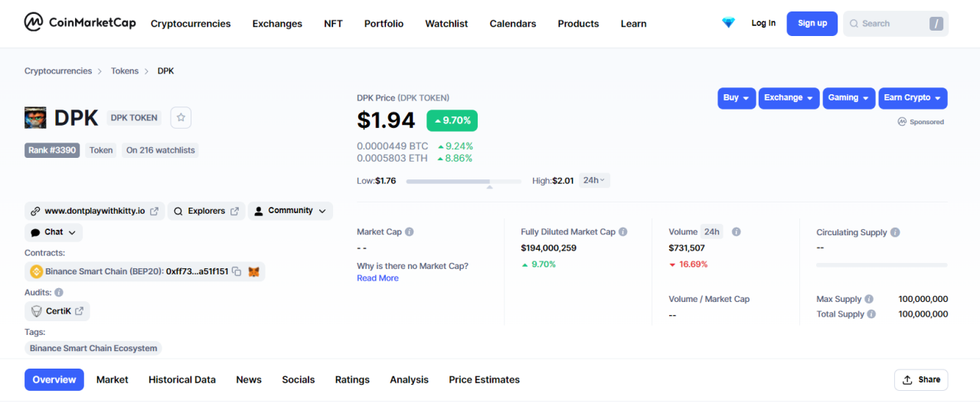Copy the BEP20 contract address
Image resolution: width=980 pixels, height=407 pixels.
237,271
